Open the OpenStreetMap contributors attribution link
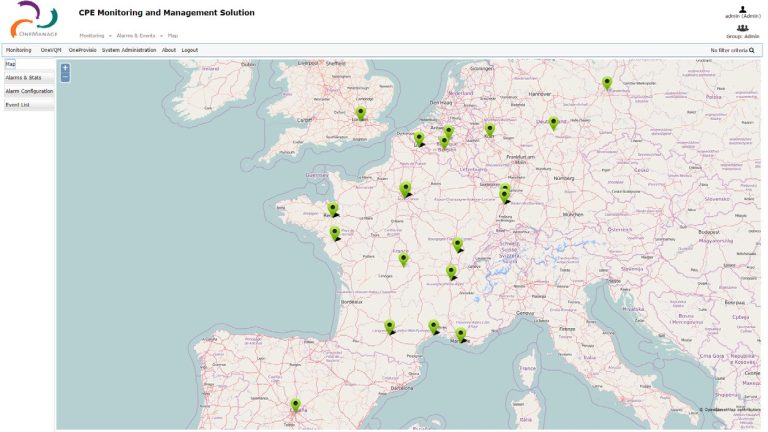768x432 pixels. (x=730, y=409)
